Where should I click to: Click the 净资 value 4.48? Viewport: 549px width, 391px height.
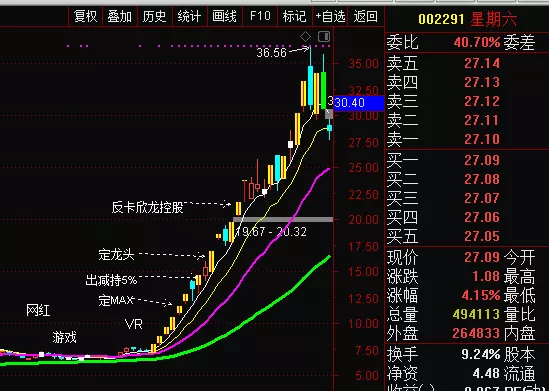pos(486,373)
